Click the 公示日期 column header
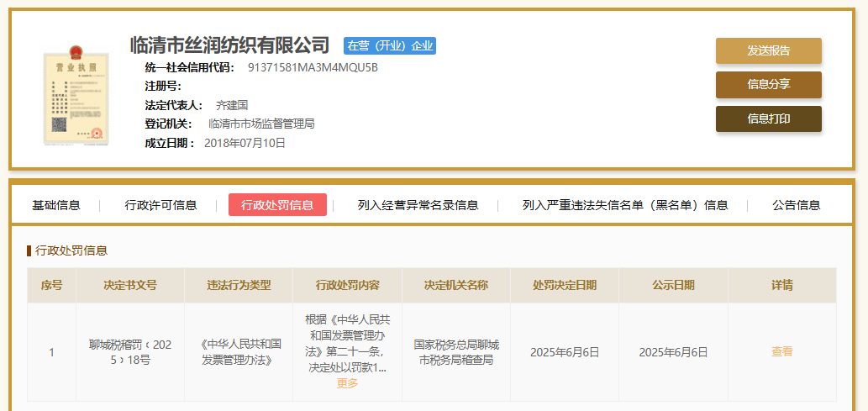This screenshot has height=411, width=868. click(673, 285)
